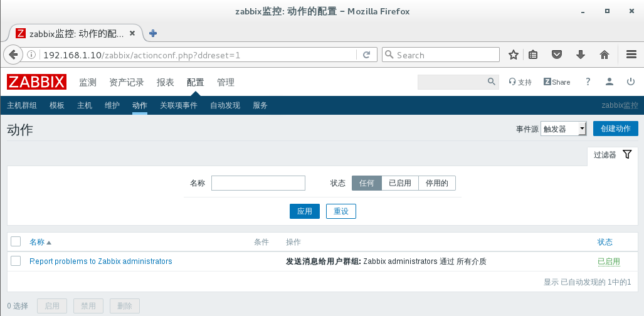The image size is (644, 316).
Task: Go to 自动发现 submenu
Action: tap(225, 105)
